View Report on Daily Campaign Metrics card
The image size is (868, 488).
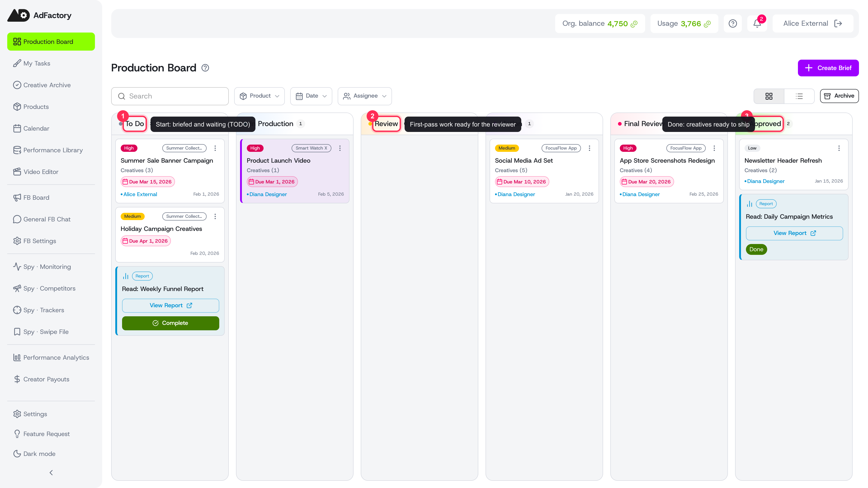pos(794,233)
